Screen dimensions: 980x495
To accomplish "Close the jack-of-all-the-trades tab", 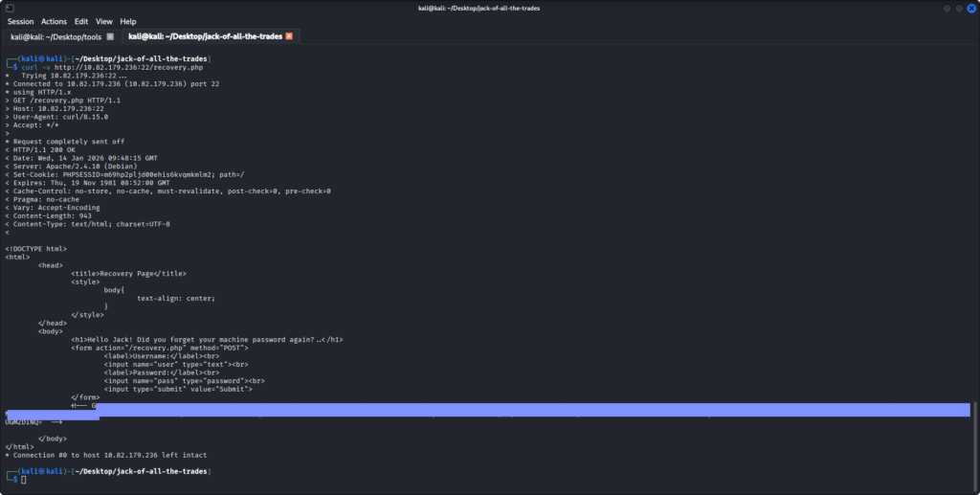I will point(289,36).
